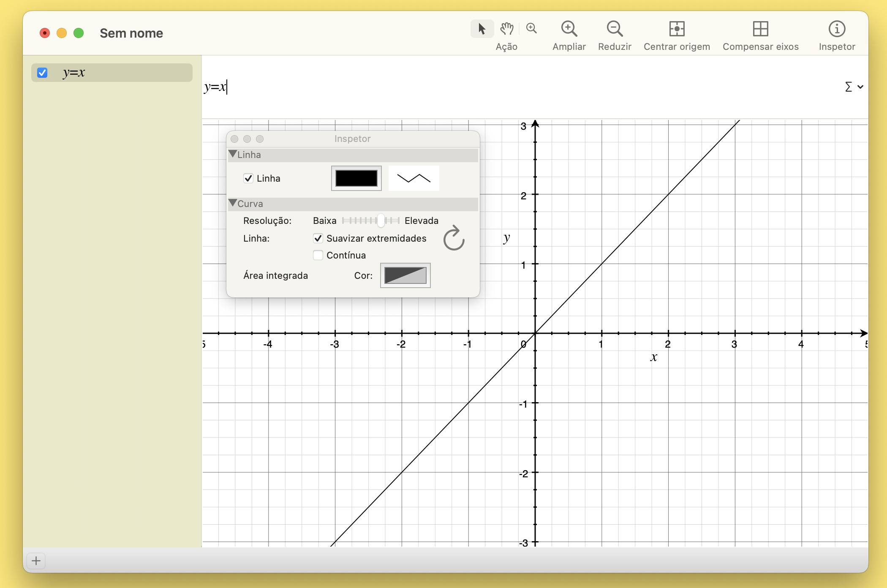887x588 pixels.
Task: Collapse the Curva section triangle
Action: click(232, 203)
